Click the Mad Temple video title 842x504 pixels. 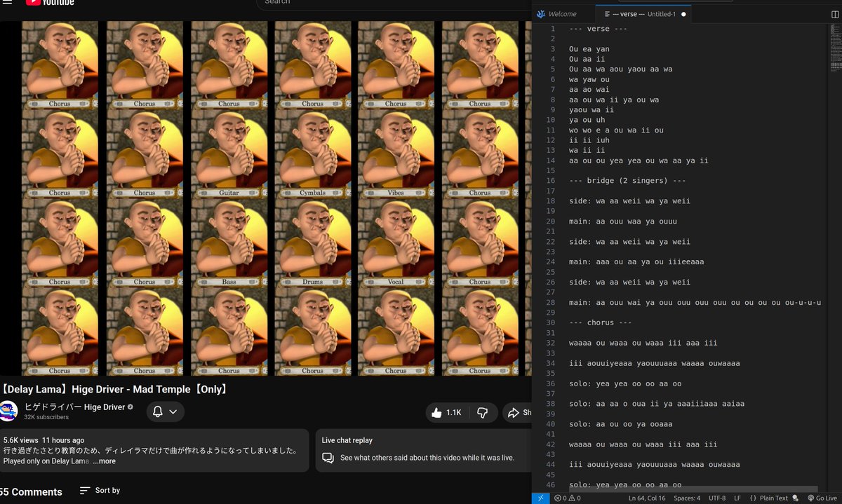114,389
